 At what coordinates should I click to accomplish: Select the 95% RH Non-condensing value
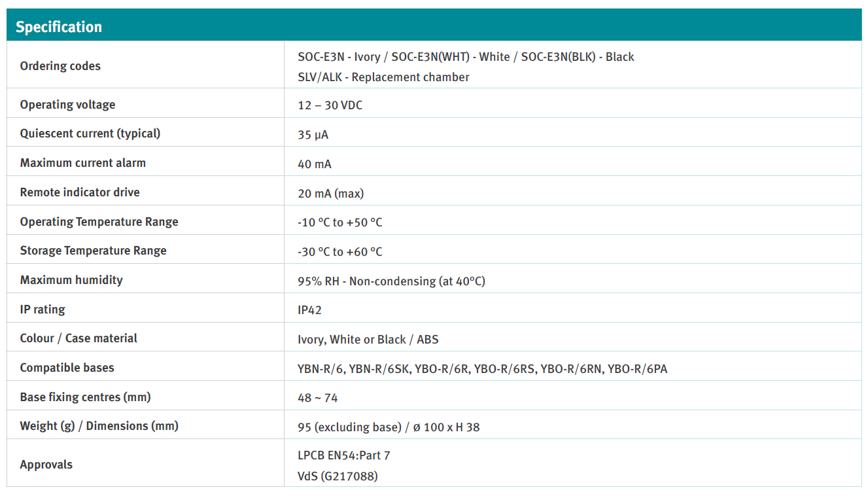click(x=391, y=281)
